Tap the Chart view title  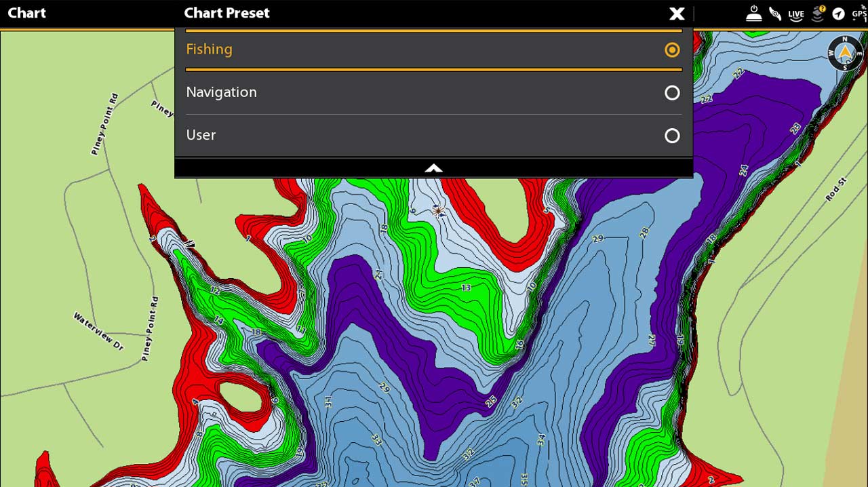27,13
